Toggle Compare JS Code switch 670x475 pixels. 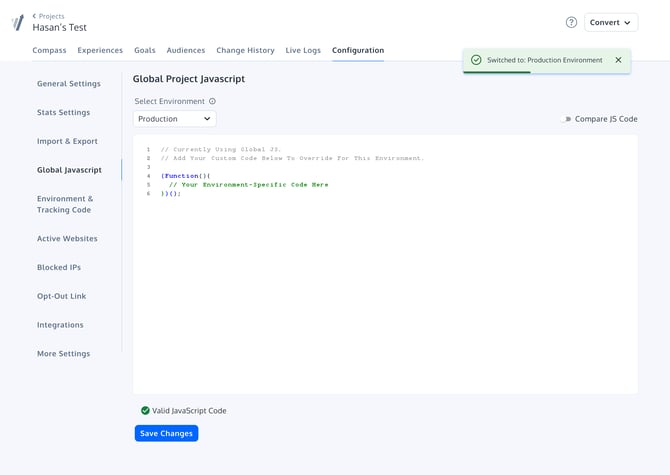[566, 119]
